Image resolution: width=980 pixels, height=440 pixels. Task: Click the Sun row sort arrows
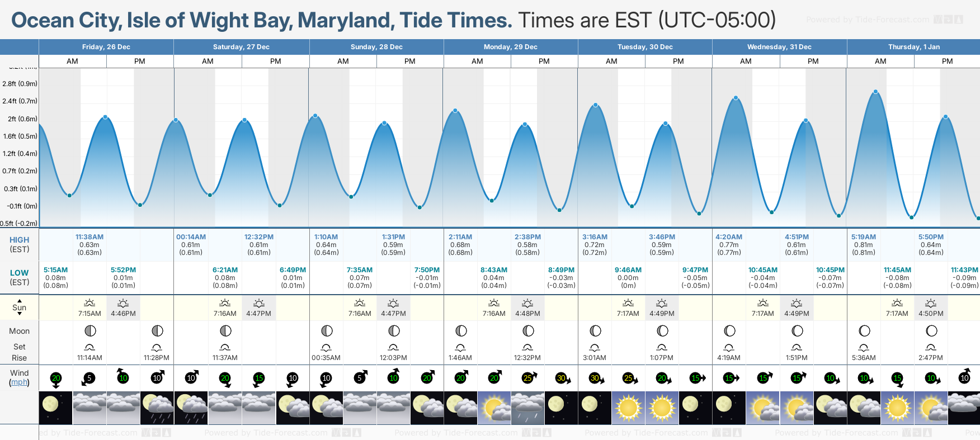(x=20, y=307)
